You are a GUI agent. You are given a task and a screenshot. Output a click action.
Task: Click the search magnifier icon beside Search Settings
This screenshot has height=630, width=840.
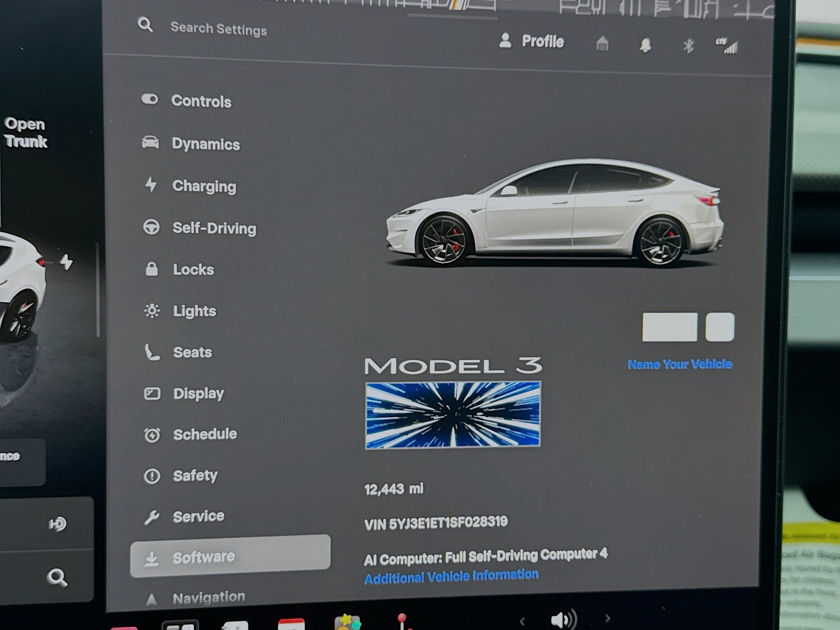point(145,25)
